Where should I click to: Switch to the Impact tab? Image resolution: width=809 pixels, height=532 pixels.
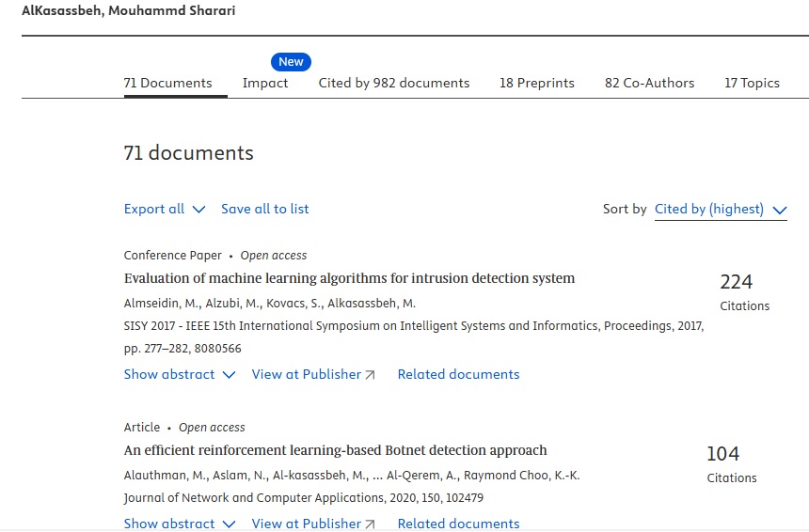pyautogui.click(x=265, y=83)
